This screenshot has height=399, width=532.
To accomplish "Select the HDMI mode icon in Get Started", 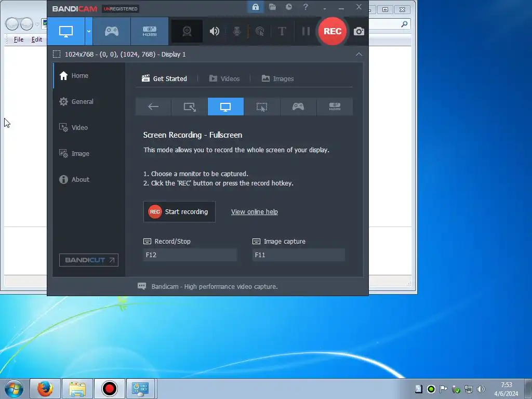I will 335,107.
